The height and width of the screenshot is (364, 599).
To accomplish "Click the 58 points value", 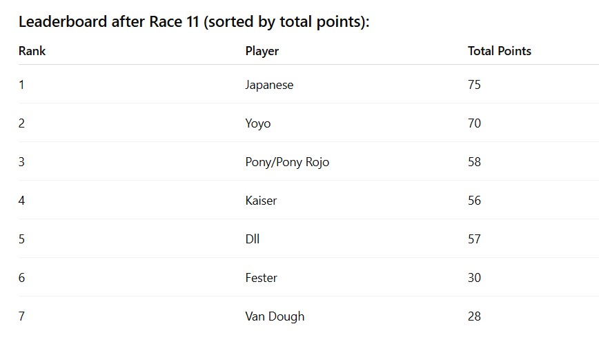I will (474, 162).
